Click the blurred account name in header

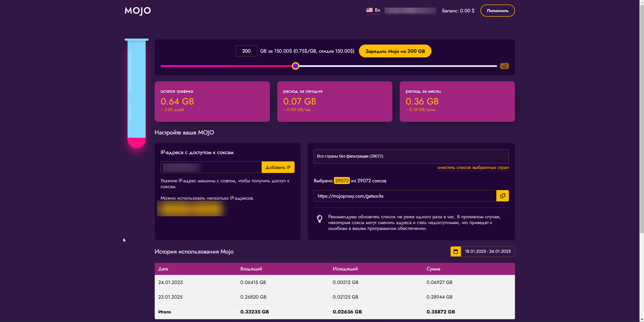(x=410, y=11)
